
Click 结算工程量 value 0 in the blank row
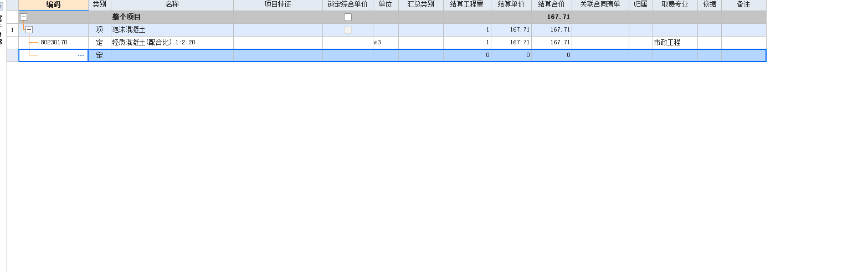click(x=467, y=55)
